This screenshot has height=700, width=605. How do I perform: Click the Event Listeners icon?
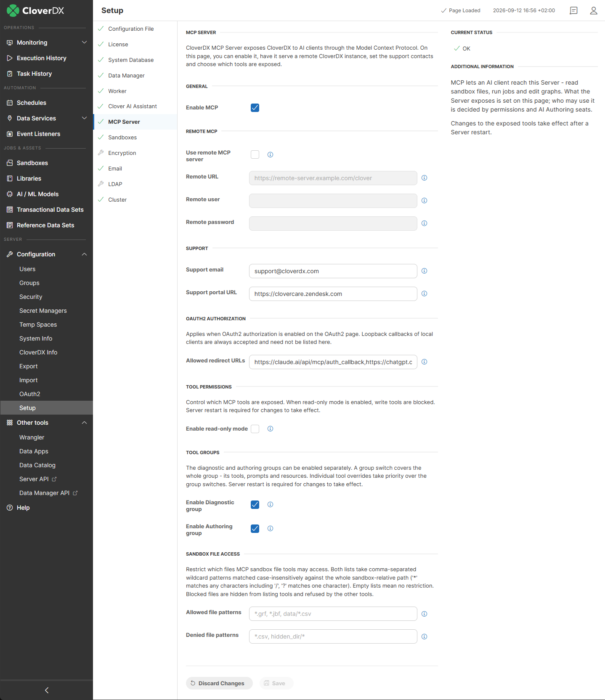[10, 134]
